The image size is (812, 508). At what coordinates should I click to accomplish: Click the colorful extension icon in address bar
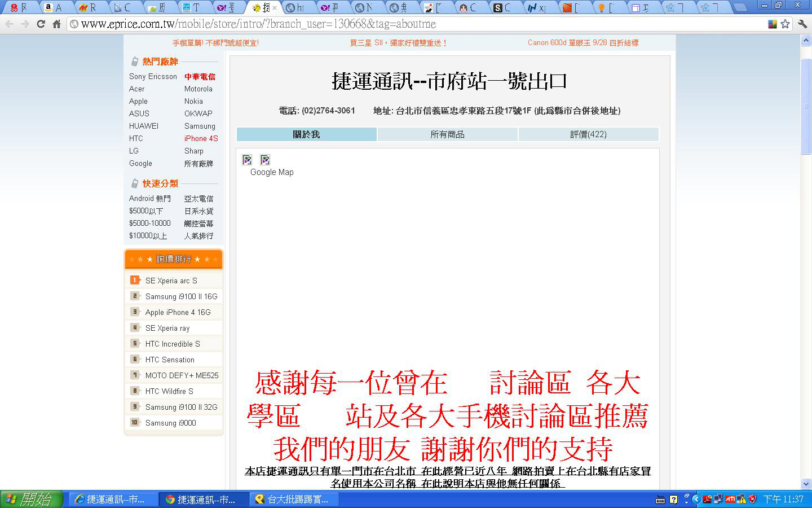[773, 24]
